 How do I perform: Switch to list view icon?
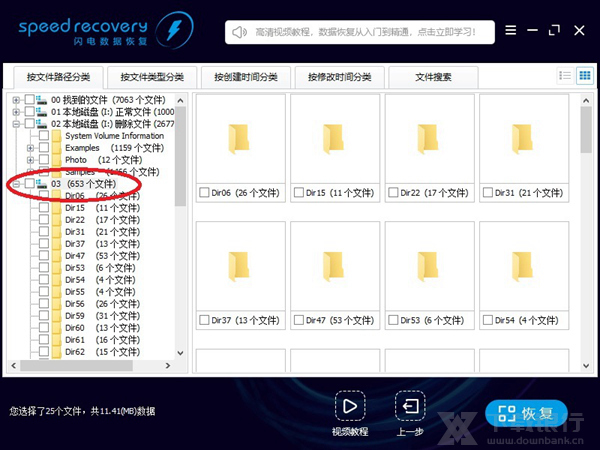tap(564, 76)
